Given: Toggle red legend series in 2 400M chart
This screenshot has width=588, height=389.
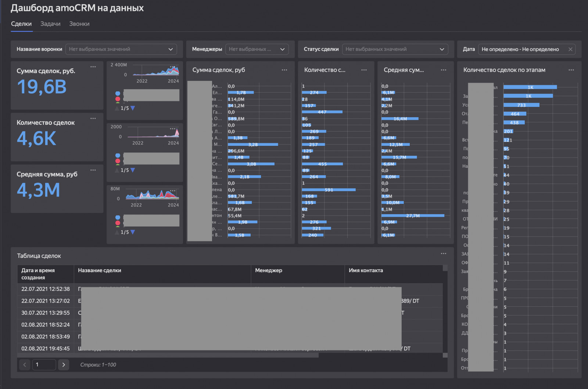Looking at the screenshot, I should pos(118,99).
